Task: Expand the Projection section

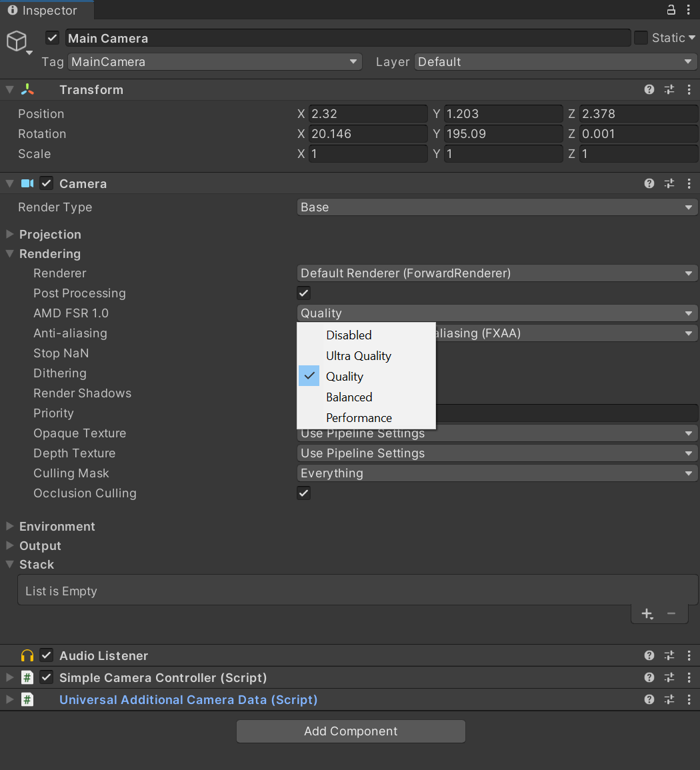Action: 9,234
